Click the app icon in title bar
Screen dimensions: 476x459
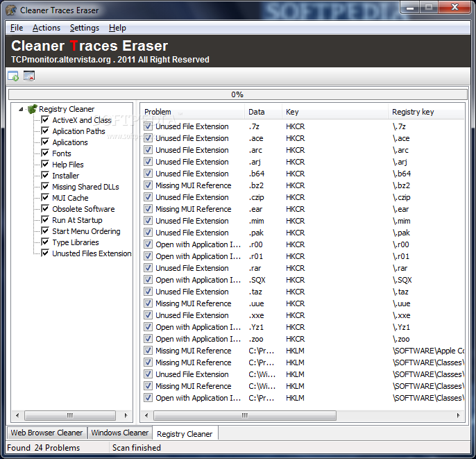coord(11,10)
